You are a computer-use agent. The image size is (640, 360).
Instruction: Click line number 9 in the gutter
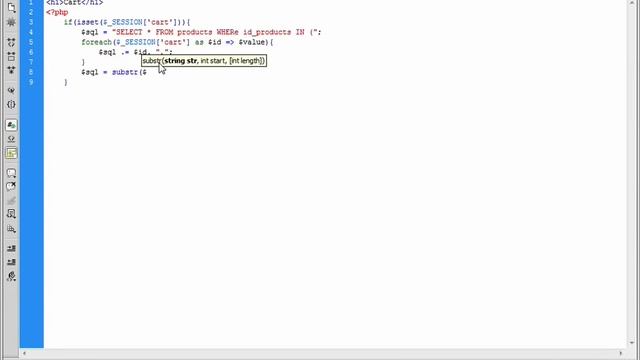(x=31, y=82)
